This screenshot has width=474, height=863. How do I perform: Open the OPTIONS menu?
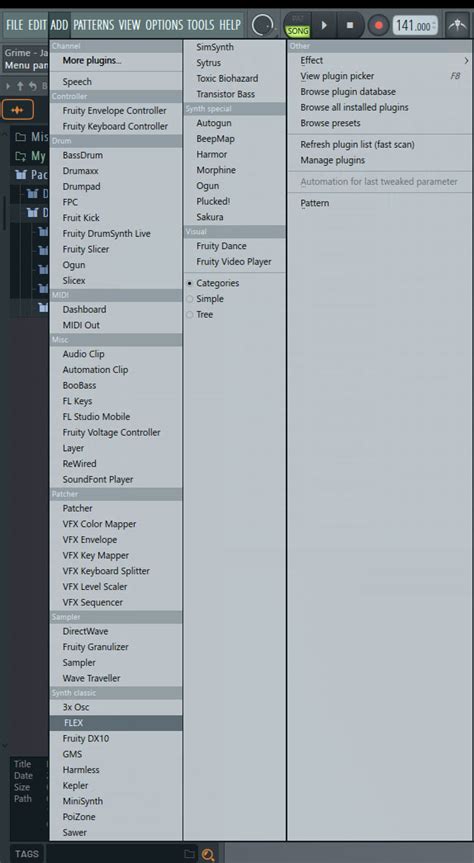pyautogui.click(x=164, y=25)
